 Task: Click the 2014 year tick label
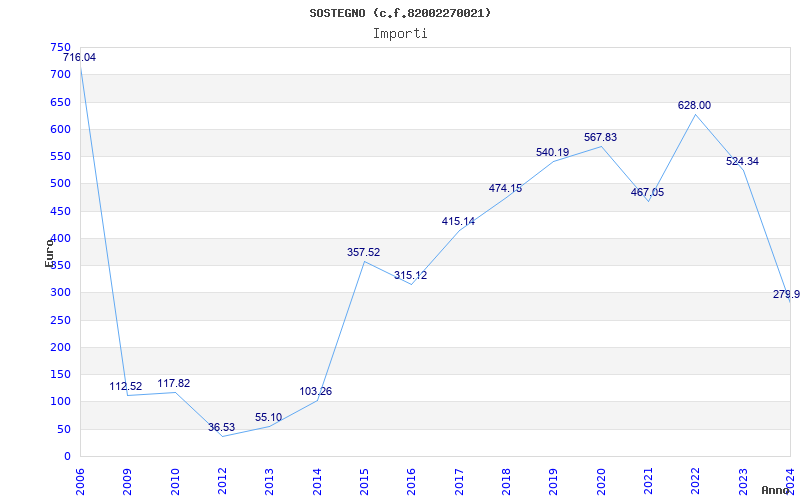coord(317,482)
